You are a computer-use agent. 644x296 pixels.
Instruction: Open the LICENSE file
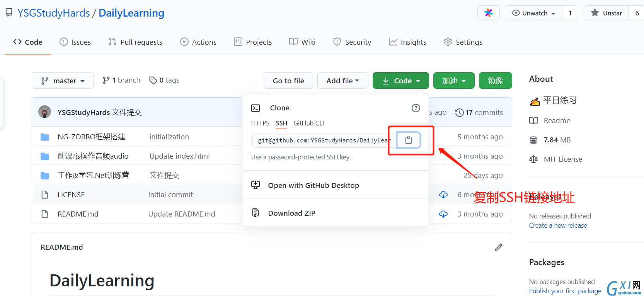click(71, 195)
